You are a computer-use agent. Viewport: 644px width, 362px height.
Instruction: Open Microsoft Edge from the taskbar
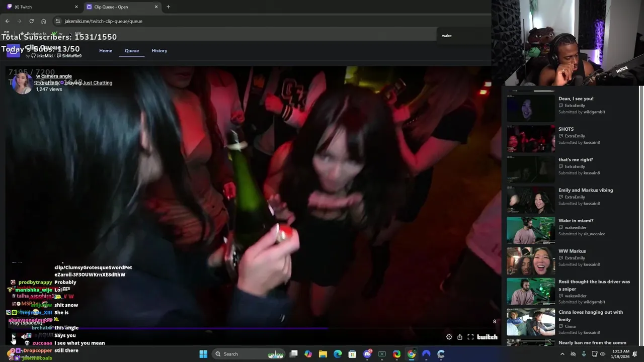pos(338,354)
